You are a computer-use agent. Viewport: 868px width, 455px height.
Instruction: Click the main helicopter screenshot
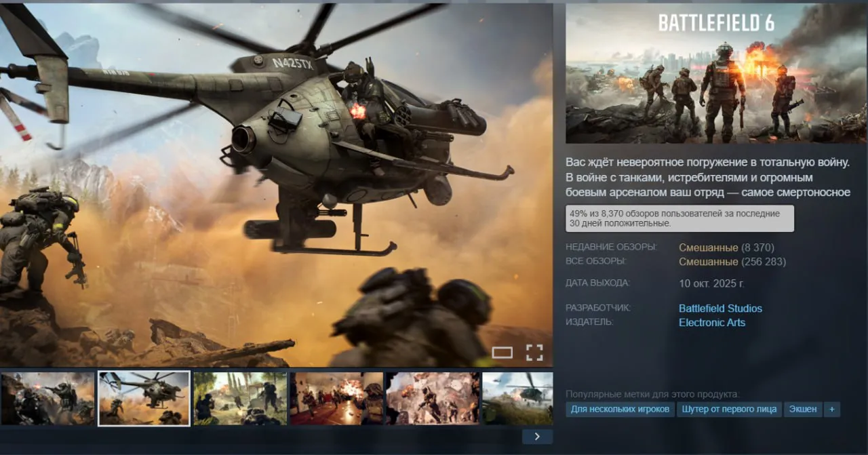pos(276,184)
